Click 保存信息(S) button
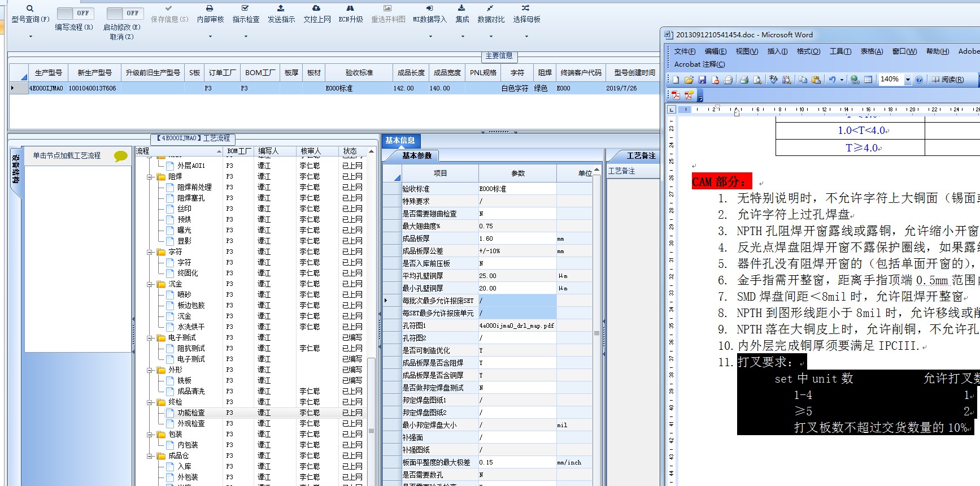980x486 pixels. [x=169, y=14]
